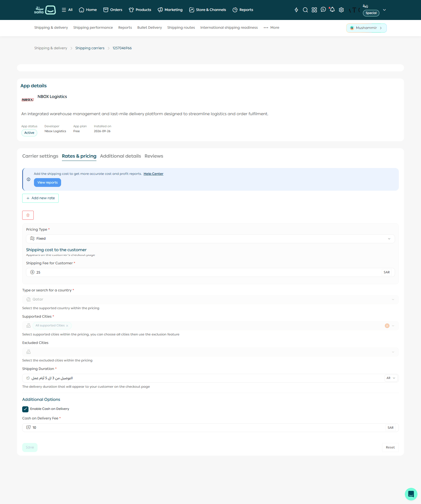Open the Help Center link

pyautogui.click(x=153, y=174)
